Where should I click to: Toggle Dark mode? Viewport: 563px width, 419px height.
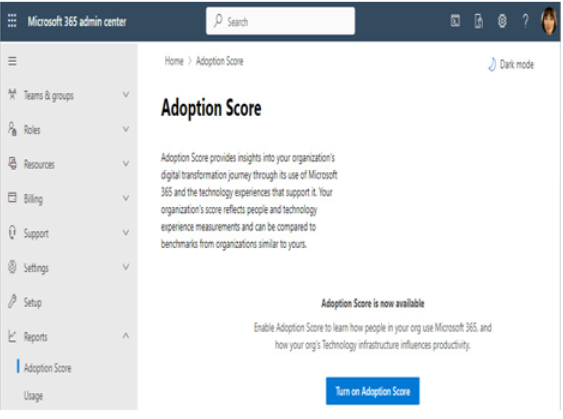click(x=511, y=64)
